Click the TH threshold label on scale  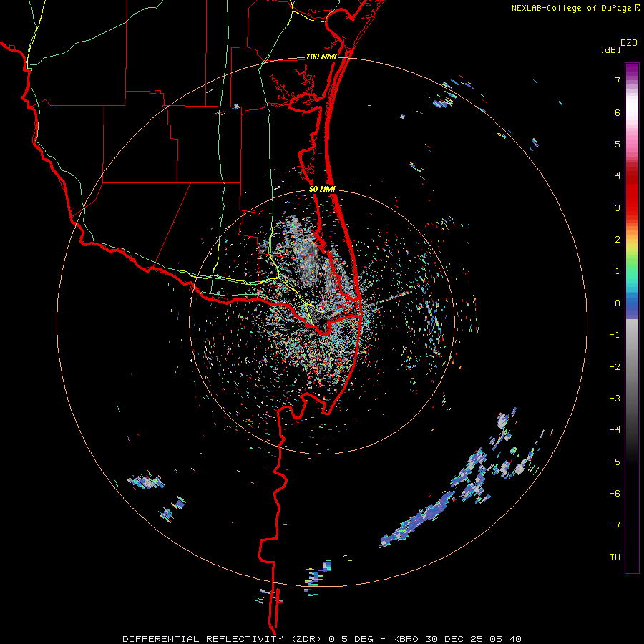coord(615,557)
